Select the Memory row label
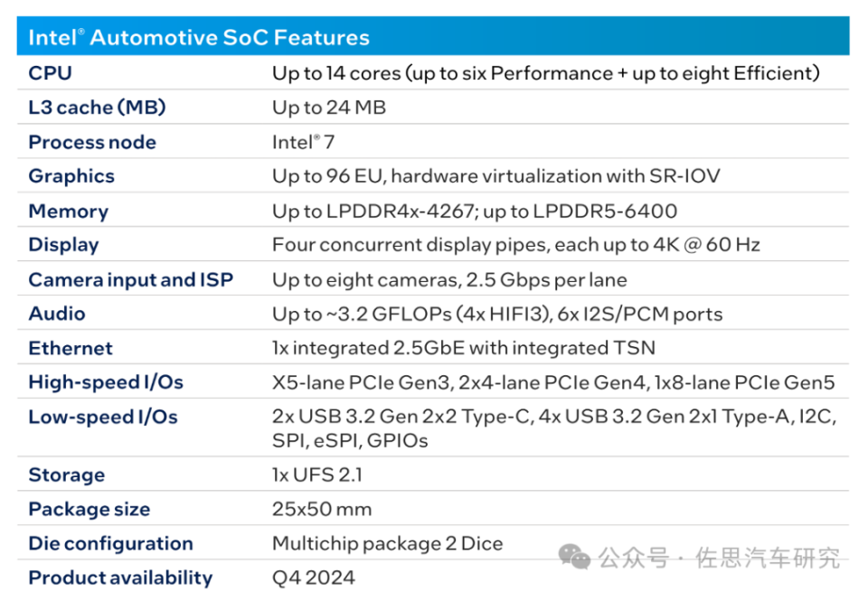 (x=68, y=211)
